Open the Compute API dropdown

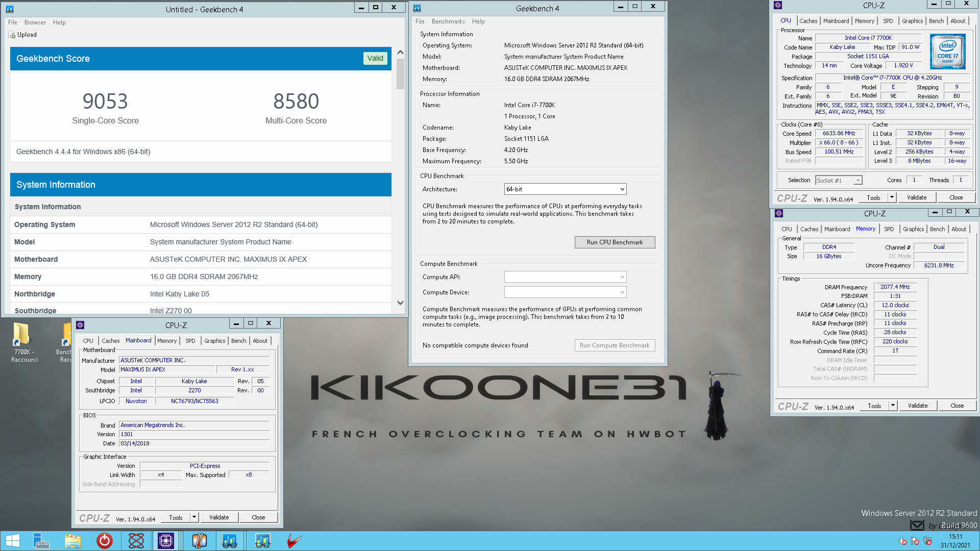click(565, 277)
